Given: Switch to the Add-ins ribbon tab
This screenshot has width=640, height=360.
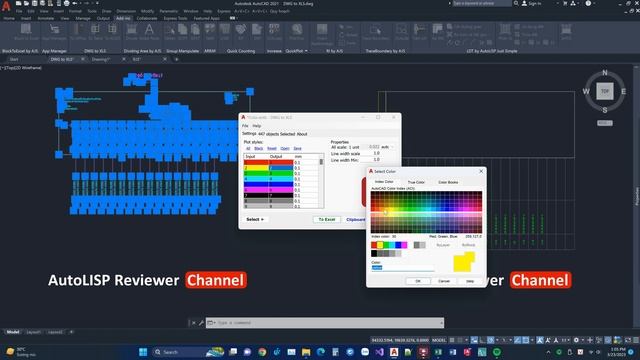Looking at the screenshot, I should click(123, 18).
